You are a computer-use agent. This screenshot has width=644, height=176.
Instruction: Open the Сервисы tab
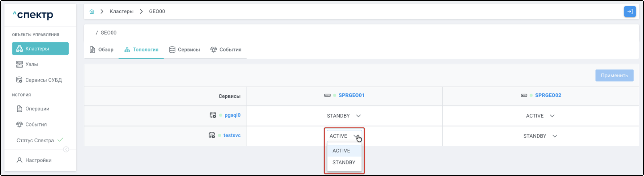[x=184, y=50]
